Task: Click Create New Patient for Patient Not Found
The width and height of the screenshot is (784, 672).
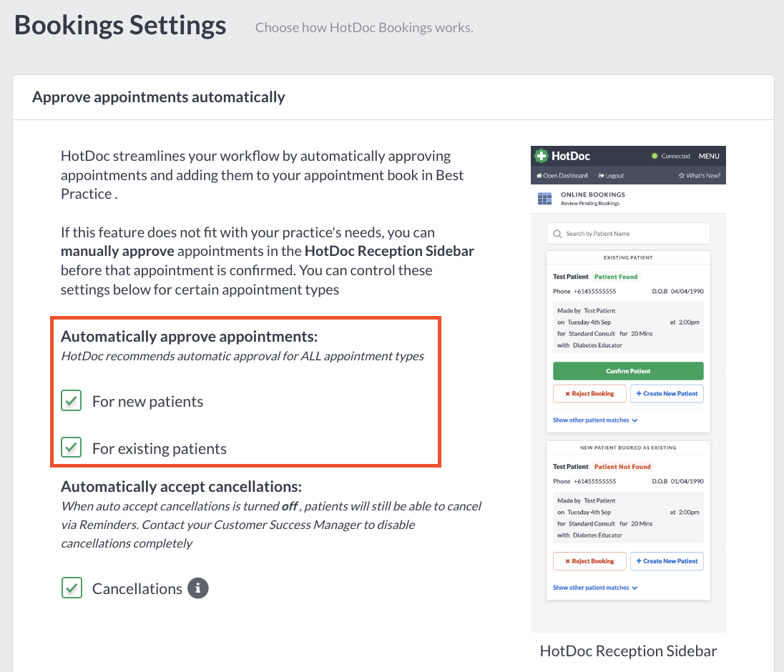Action: tap(667, 560)
